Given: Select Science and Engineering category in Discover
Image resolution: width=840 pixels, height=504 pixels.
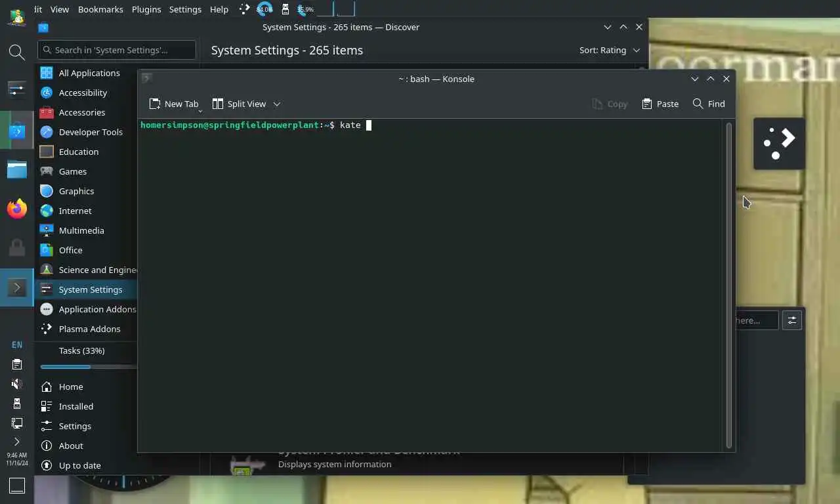Looking at the screenshot, I should [86, 270].
